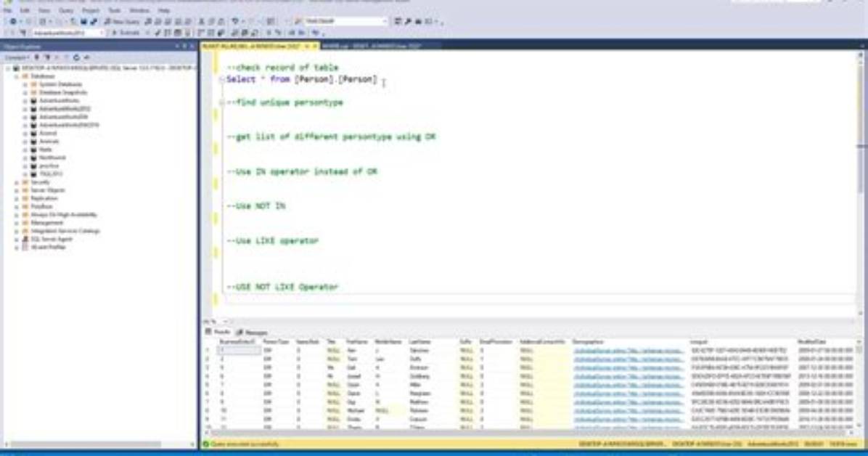Image resolution: width=868 pixels, height=456 pixels.
Task: Click the Save All icon
Action: 94,22
